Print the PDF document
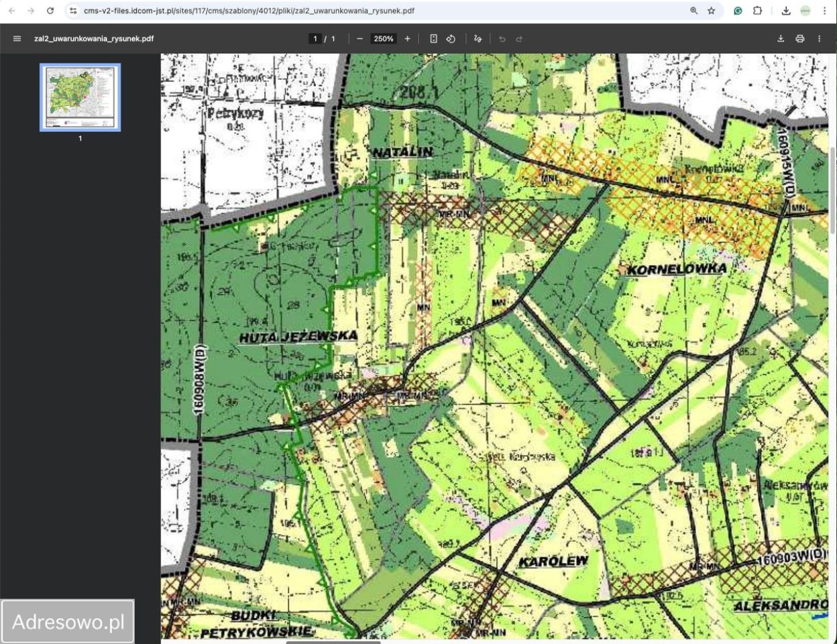The height and width of the screenshot is (644, 837). (799, 39)
